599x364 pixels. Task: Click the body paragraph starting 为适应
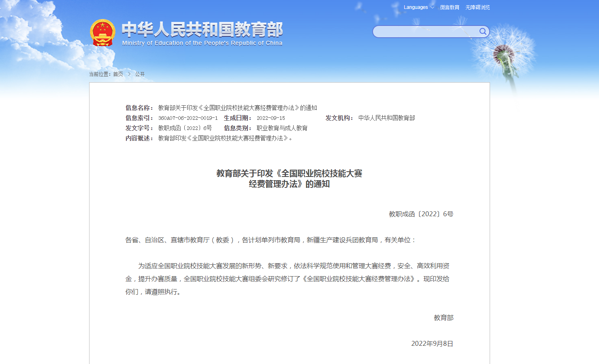(288, 279)
